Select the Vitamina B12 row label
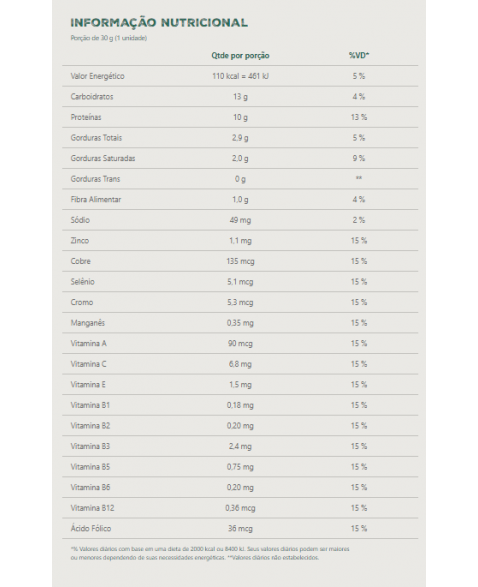Viewport: 478px width, 587px height. pyautogui.click(x=92, y=508)
